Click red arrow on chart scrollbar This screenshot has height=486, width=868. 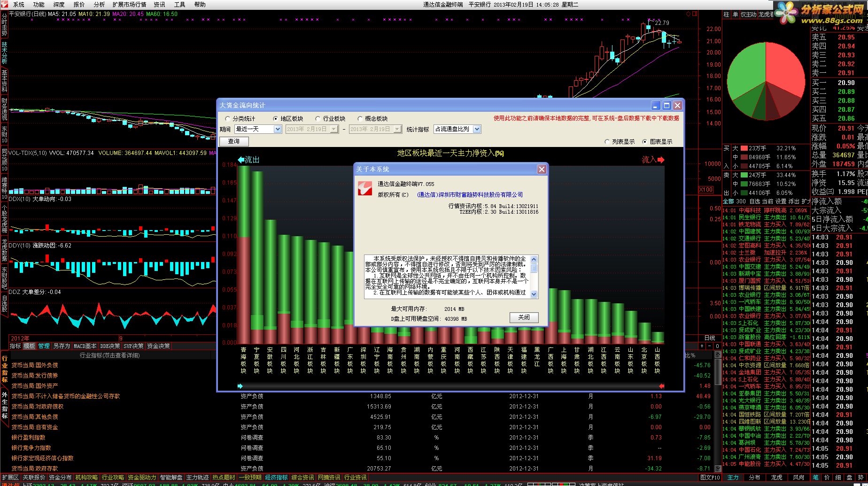(x=661, y=386)
